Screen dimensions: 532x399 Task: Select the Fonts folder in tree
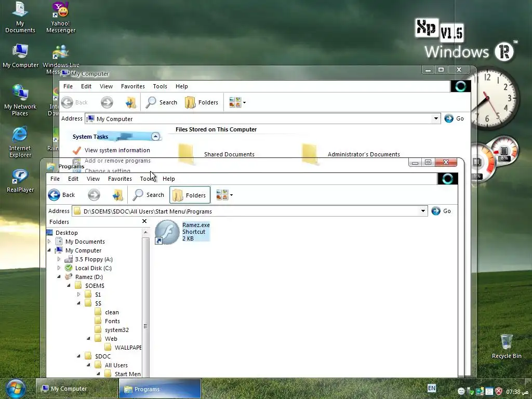(x=112, y=321)
